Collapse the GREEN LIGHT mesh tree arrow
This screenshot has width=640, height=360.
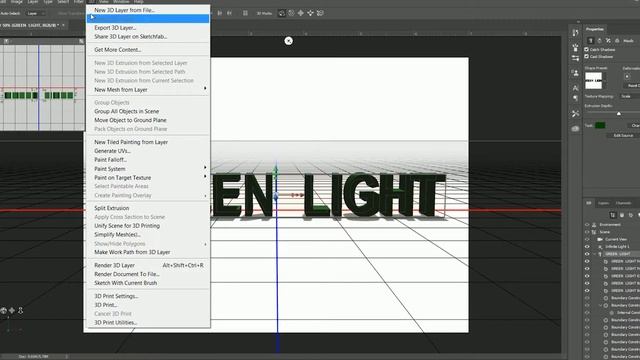(x=595, y=254)
